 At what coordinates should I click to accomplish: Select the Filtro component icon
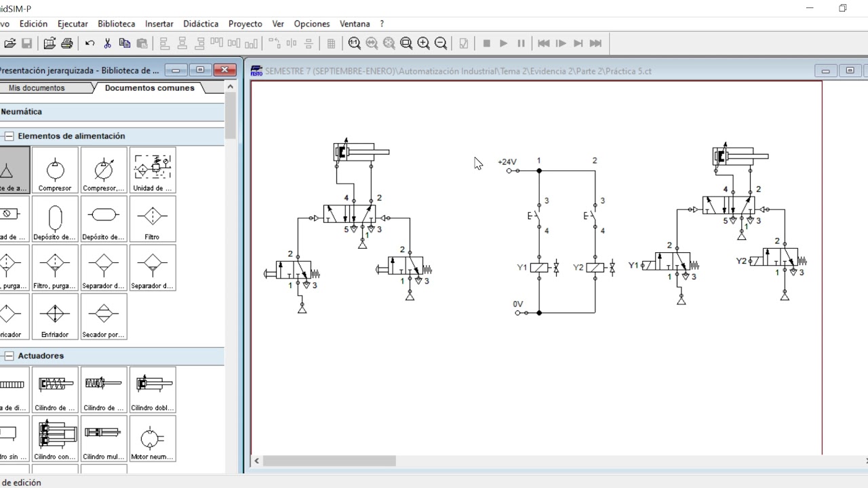point(153,219)
